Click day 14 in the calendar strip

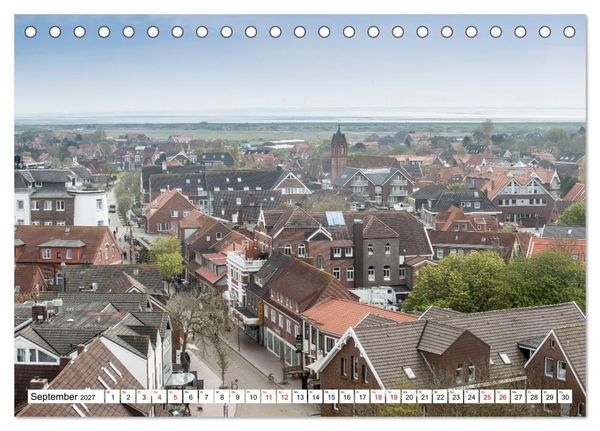(x=315, y=397)
